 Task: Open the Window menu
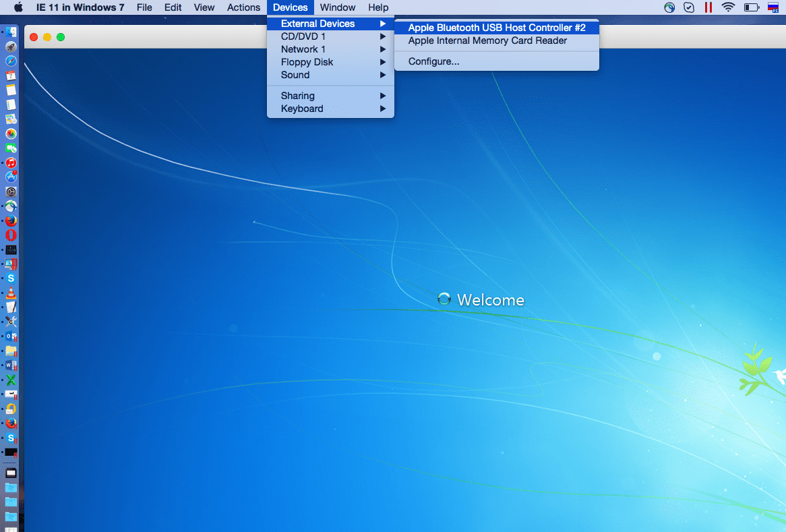click(338, 7)
